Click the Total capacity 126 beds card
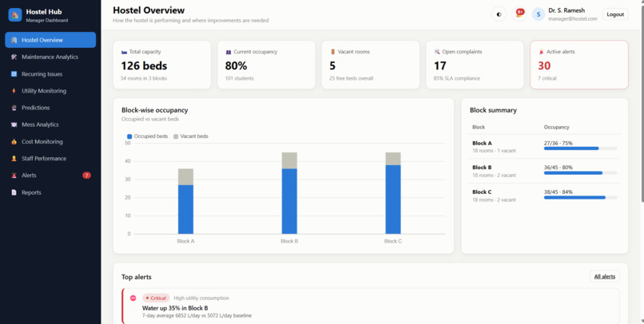The width and height of the screenshot is (644, 324). coord(162,65)
